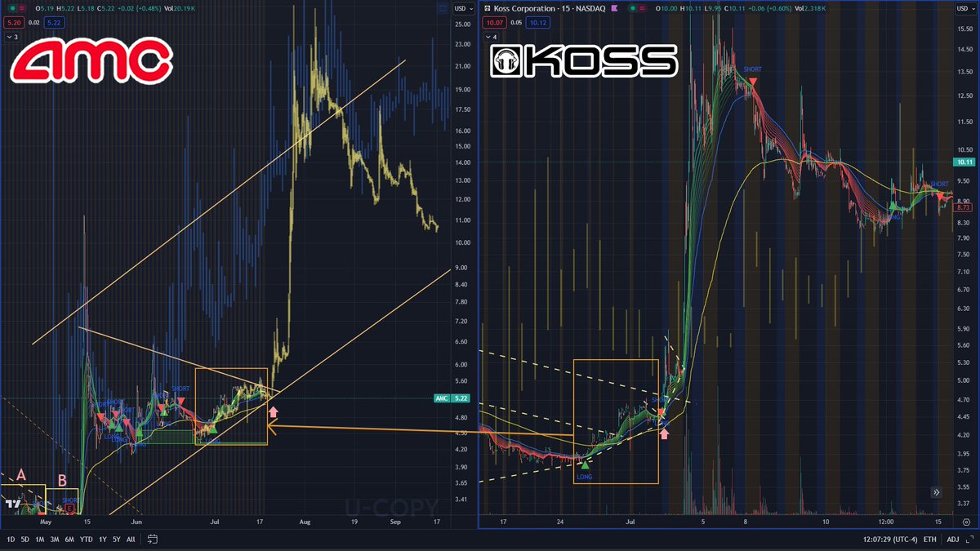The height and width of the screenshot is (551, 980).
Task: Click the maximize pane icon on AMC chart
Action: (x=442, y=9)
